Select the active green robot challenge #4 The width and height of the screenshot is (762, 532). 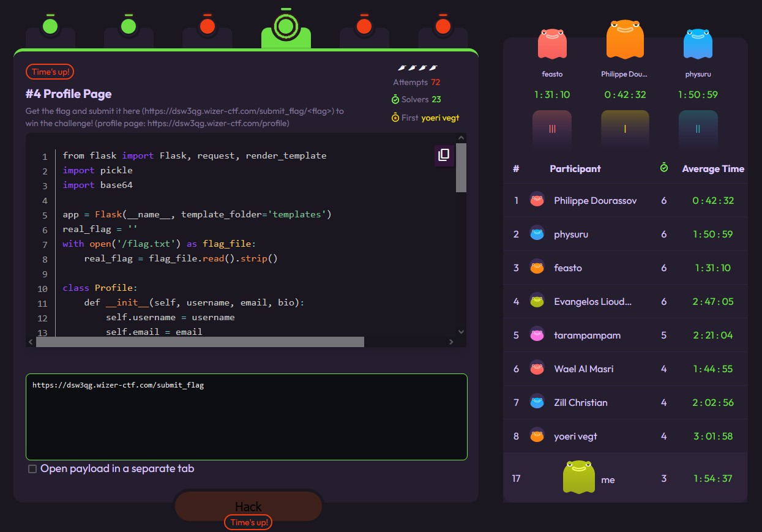click(x=286, y=26)
